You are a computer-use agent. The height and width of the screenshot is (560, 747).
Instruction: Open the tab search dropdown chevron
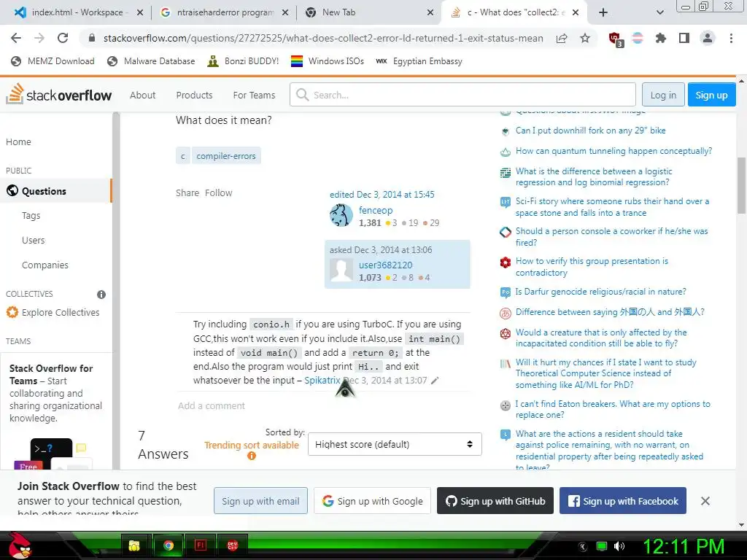(x=659, y=12)
